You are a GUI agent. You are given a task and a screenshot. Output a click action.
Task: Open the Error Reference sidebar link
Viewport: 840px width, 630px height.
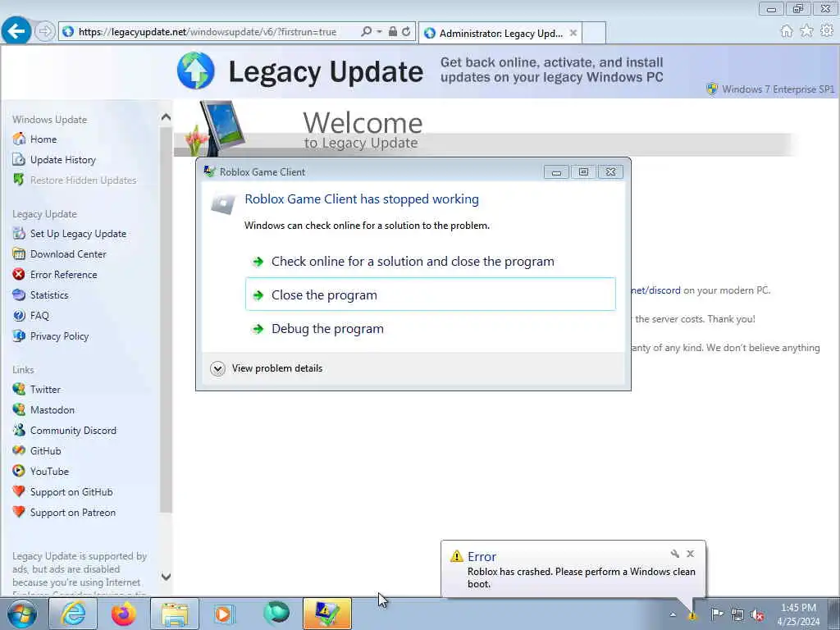tap(63, 275)
